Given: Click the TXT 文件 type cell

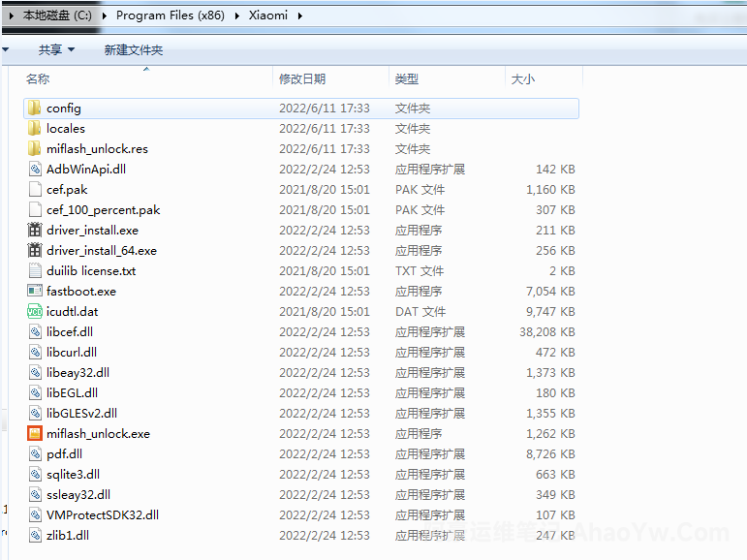Looking at the screenshot, I should [x=420, y=270].
